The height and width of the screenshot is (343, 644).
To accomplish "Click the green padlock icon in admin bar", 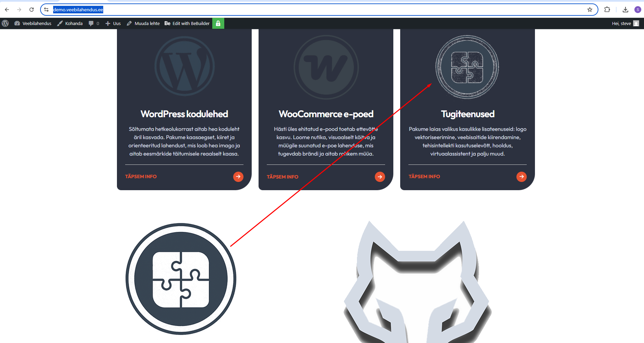I will point(218,23).
